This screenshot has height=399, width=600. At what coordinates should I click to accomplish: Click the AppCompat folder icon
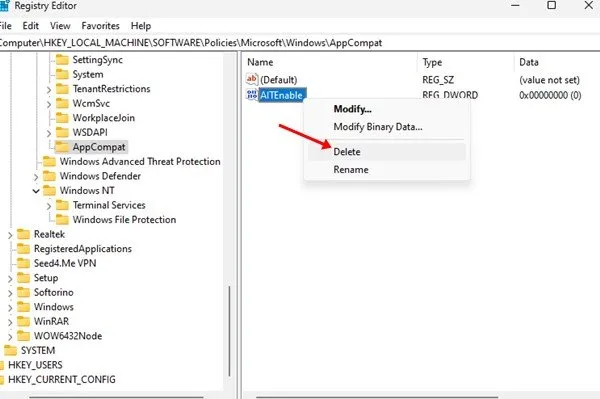point(62,147)
